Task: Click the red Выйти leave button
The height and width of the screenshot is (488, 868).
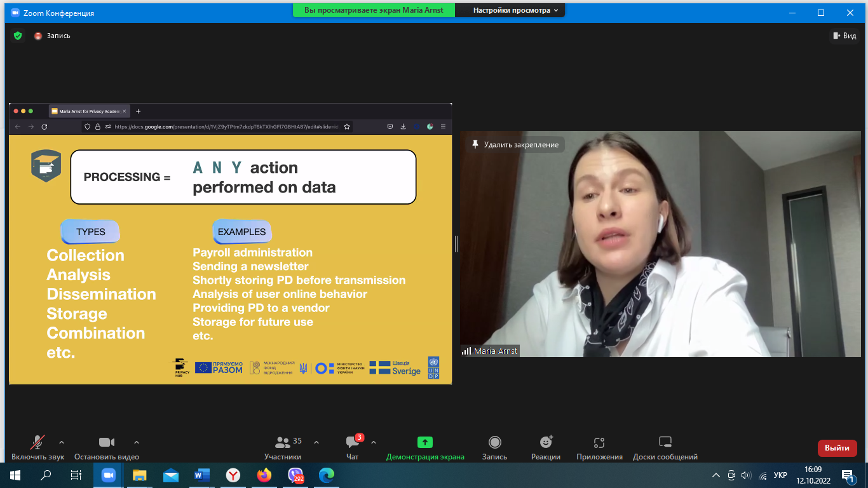Action: pyautogui.click(x=837, y=448)
